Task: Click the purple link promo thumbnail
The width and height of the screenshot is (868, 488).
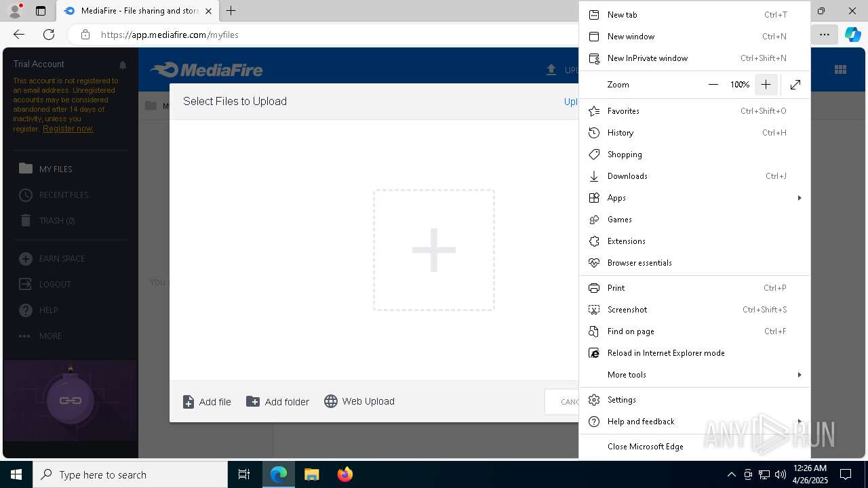Action: click(71, 401)
